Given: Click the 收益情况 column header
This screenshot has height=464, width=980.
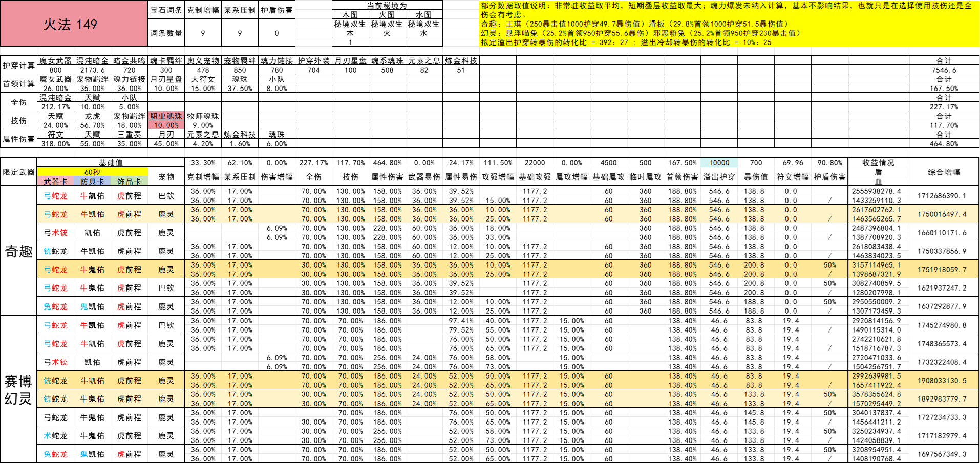Looking at the screenshot, I should click(x=878, y=162).
